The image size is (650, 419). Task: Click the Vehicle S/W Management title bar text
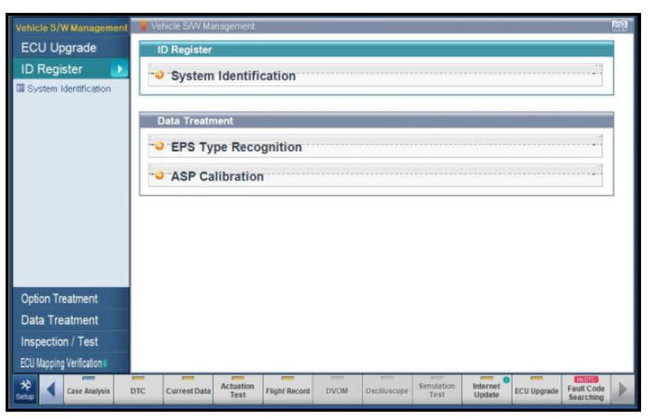pyautogui.click(x=203, y=26)
